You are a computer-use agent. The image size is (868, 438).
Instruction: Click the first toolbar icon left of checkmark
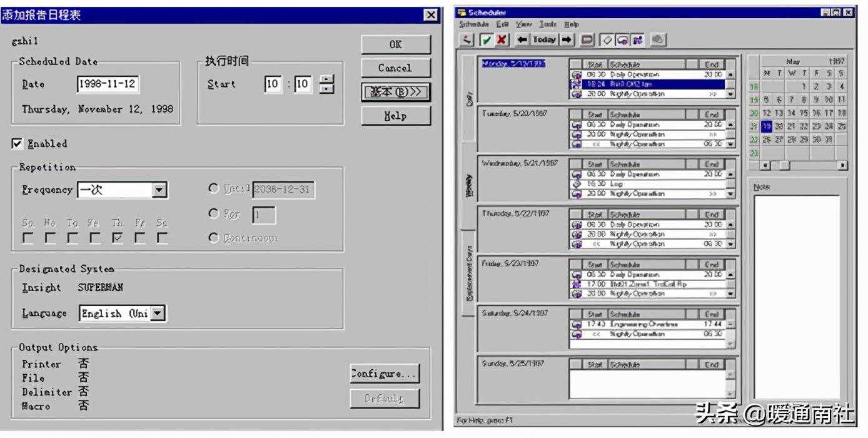pos(467,39)
